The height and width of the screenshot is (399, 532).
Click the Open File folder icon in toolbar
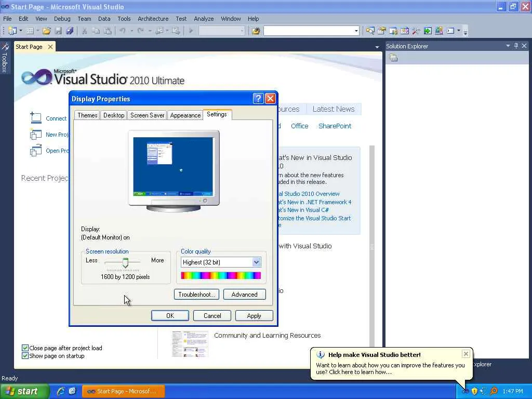tap(46, 31)
